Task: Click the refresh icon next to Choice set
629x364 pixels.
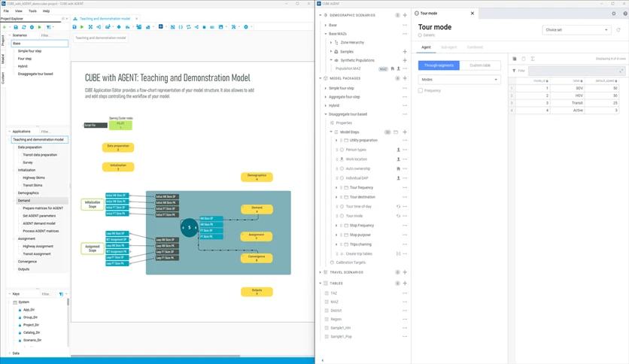Action: click(x=618, y=29)
